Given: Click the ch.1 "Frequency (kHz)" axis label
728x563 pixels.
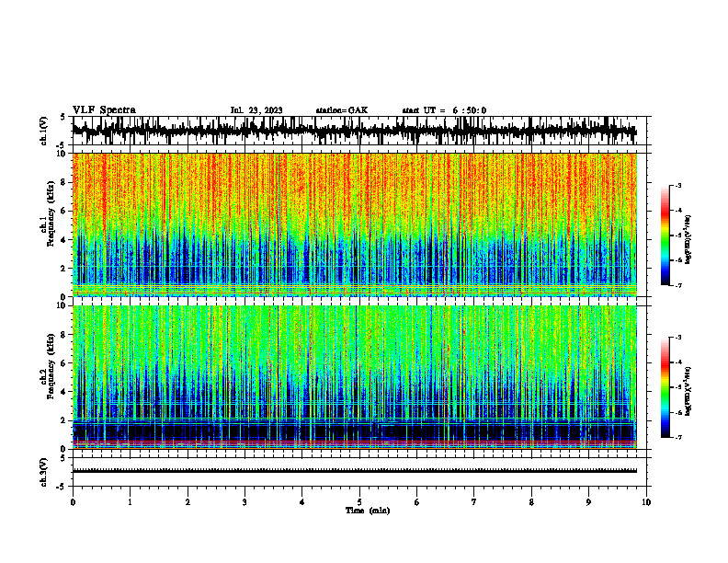Looking at the screenshot, I should tap(50, 213).
